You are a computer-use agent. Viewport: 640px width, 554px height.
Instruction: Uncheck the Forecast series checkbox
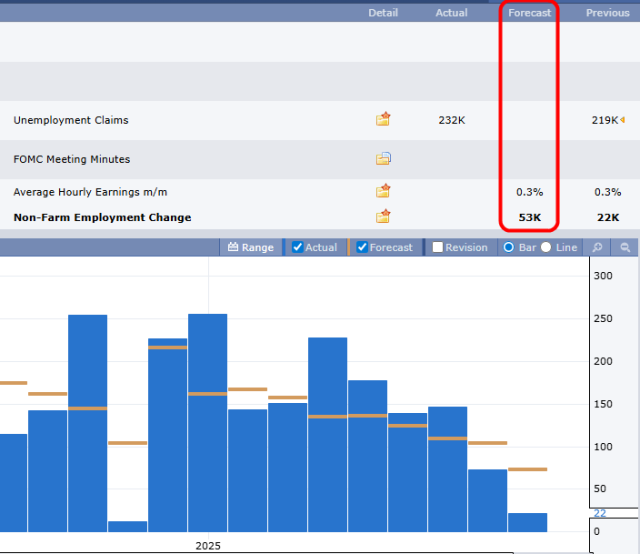coord(362,247)
